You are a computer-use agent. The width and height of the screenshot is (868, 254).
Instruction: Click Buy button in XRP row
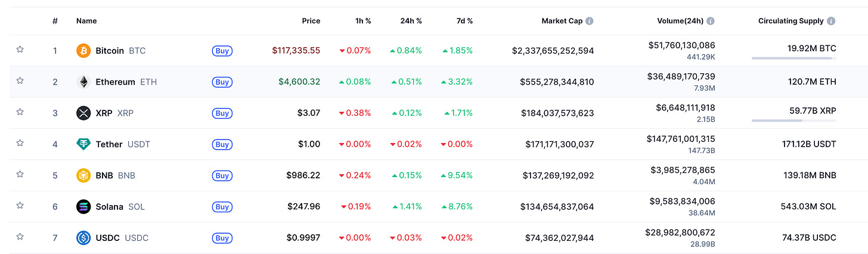coord(222,113)
